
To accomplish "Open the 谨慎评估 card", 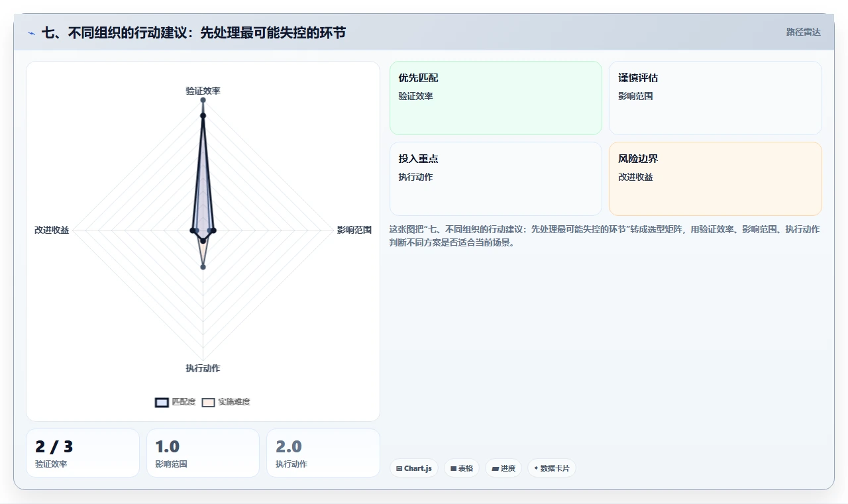I will coord(715,98).
